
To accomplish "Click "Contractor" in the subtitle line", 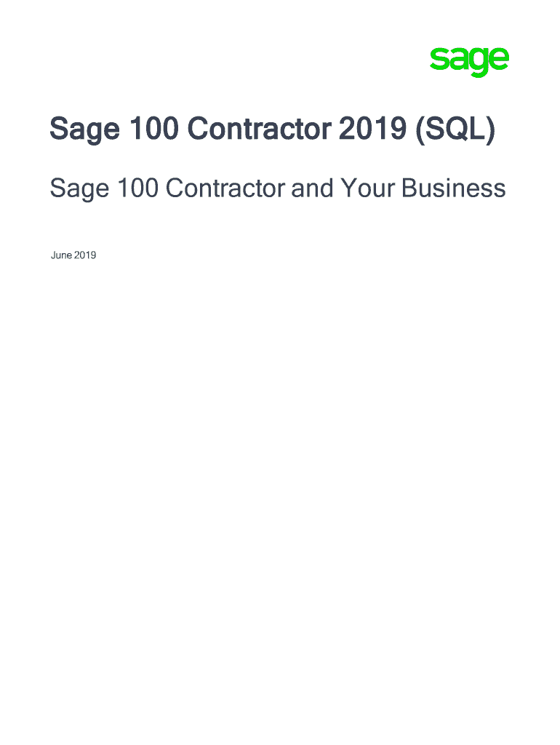I will coord(225,188).
